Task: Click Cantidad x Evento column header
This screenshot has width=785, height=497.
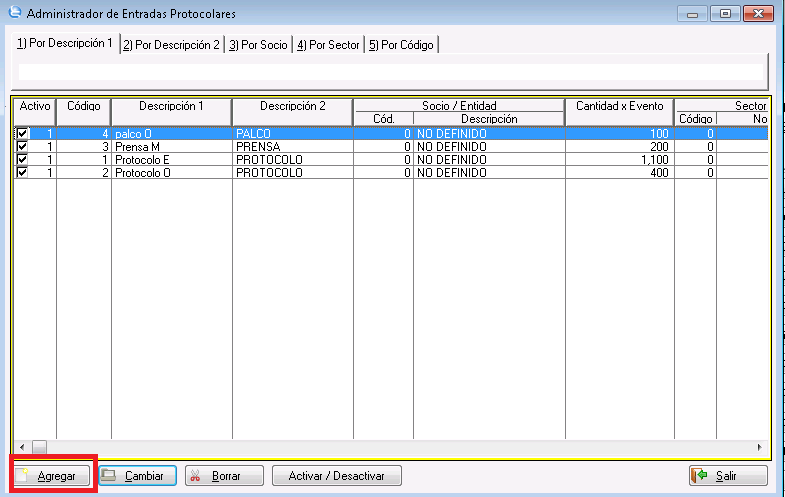Action: click(619, 106)
